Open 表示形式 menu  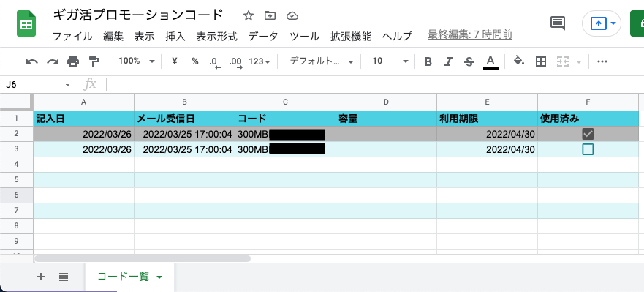[217, 36]
